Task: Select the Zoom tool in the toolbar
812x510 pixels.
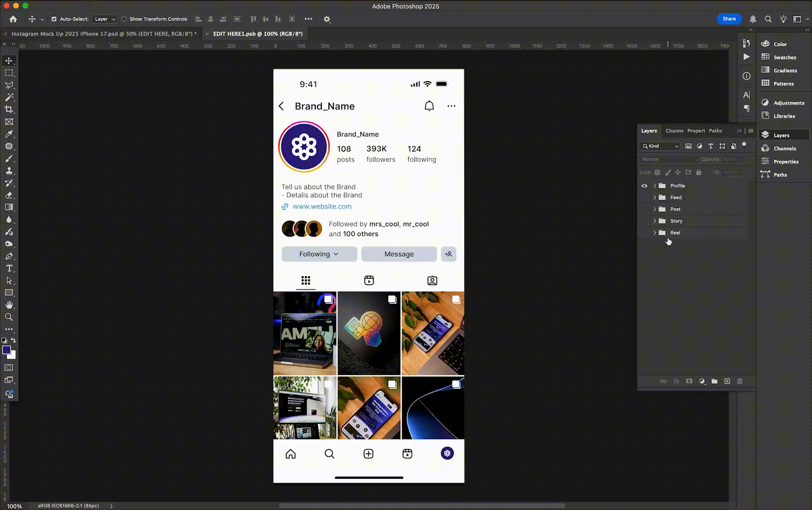Action: (x=9, y=317)
